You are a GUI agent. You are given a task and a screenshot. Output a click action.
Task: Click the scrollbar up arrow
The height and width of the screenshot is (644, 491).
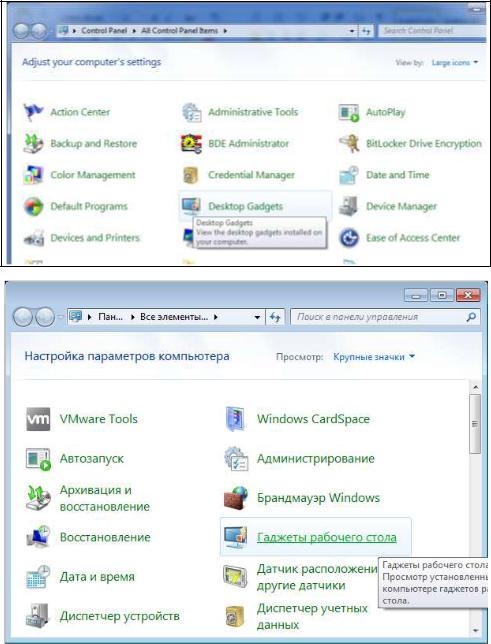pos(475,387)
